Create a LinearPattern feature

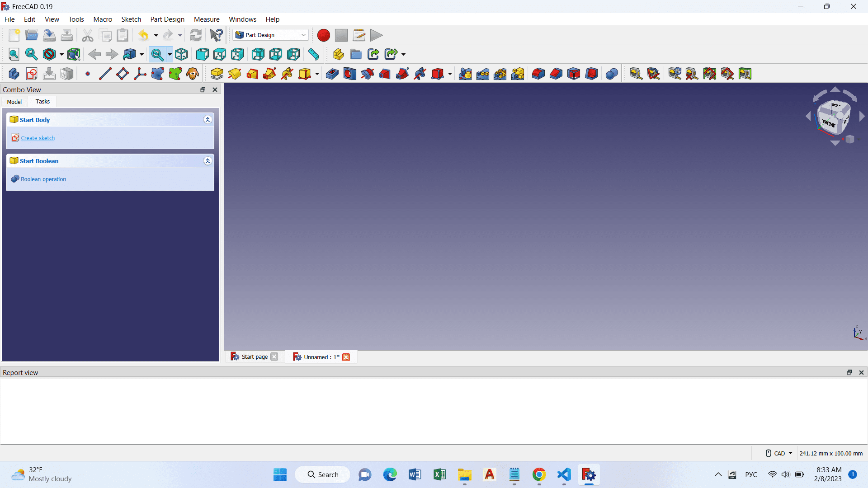click(x=483, y=74)
